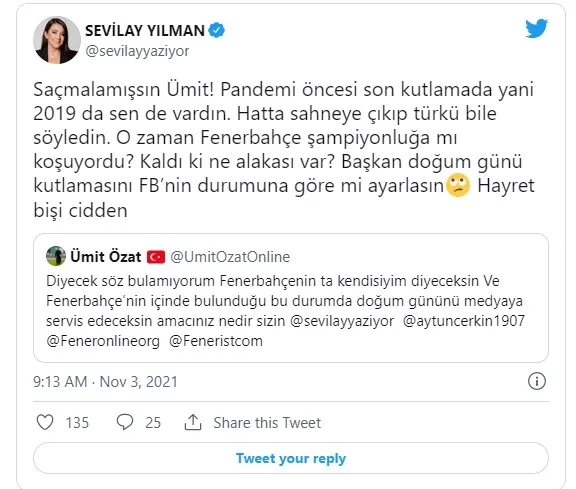This screenshot has width=576, height=489.
Task: Open the 9:13 AM Nov 3, 2021 timestamp
Action: coord(105,382)
